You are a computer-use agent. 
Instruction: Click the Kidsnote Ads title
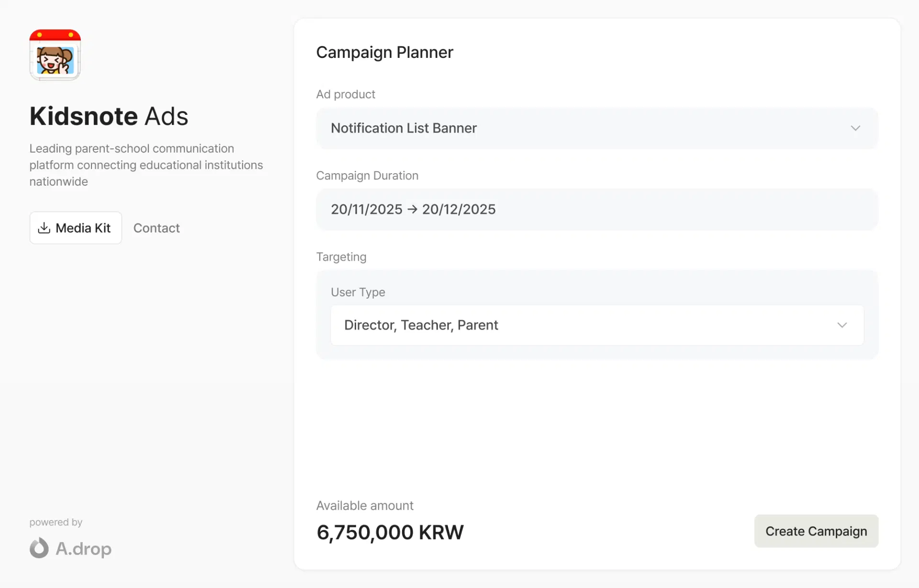109,116
